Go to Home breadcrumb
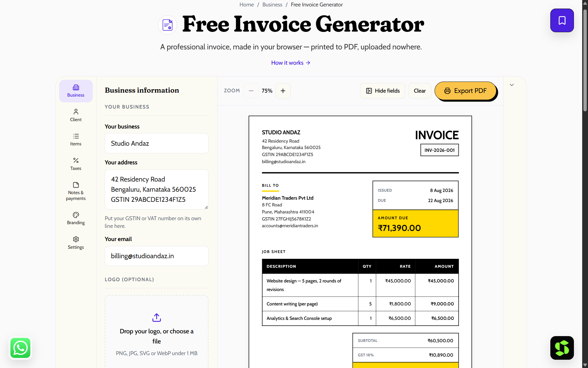Image resolution: width=588 pixels, height=368 pixels. coord(247,5)
